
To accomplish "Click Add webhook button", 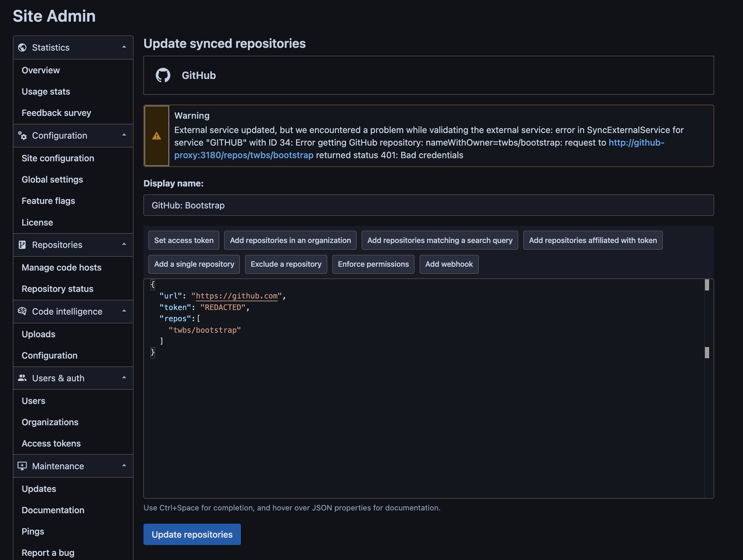I will point(449,264).
